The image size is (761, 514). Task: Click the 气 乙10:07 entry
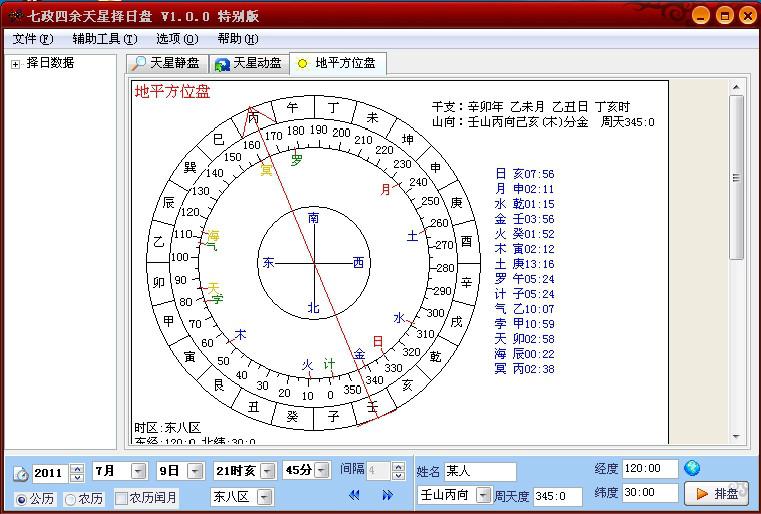tap(524, 309)
